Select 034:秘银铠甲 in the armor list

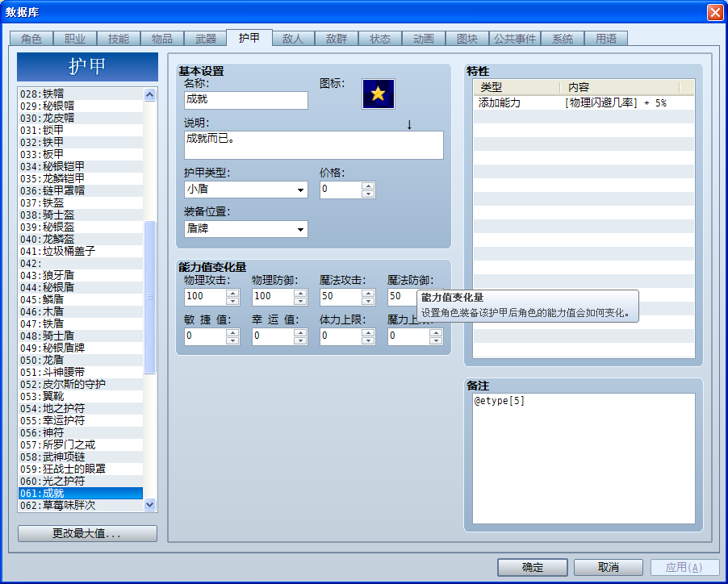click(81, 166)
